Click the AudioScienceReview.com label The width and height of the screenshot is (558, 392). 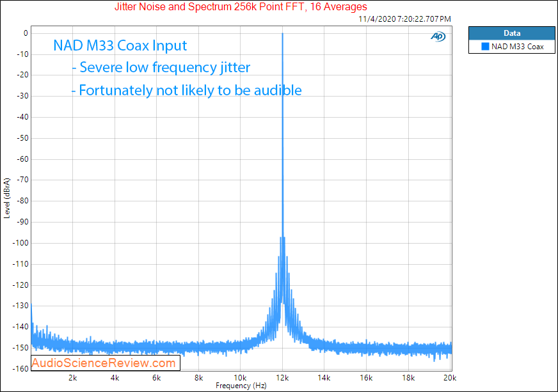tap(104, 363)
